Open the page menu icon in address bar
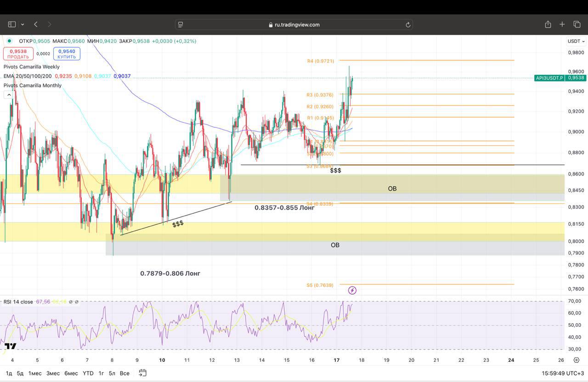The width and height of the screenshot is (588, 382). [181, 24]
